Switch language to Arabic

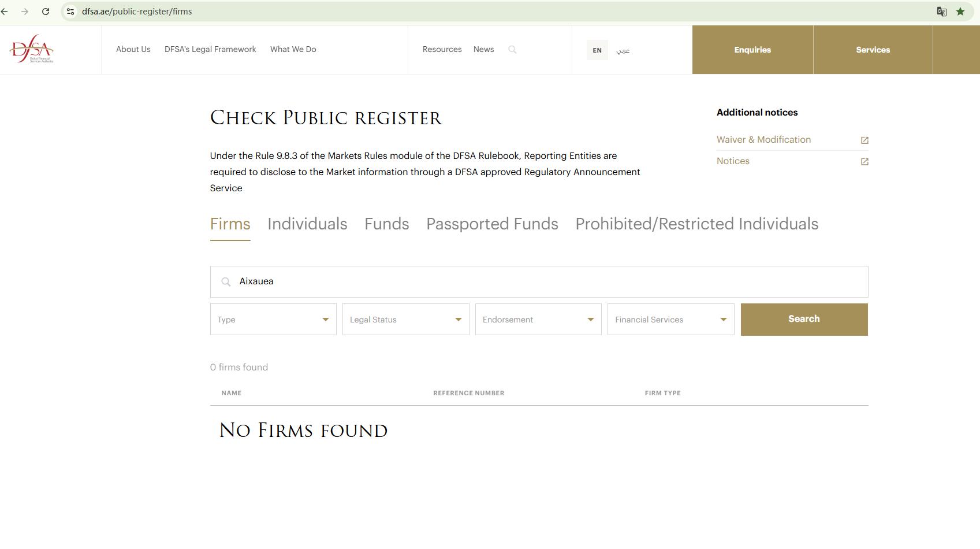point(623,50)
